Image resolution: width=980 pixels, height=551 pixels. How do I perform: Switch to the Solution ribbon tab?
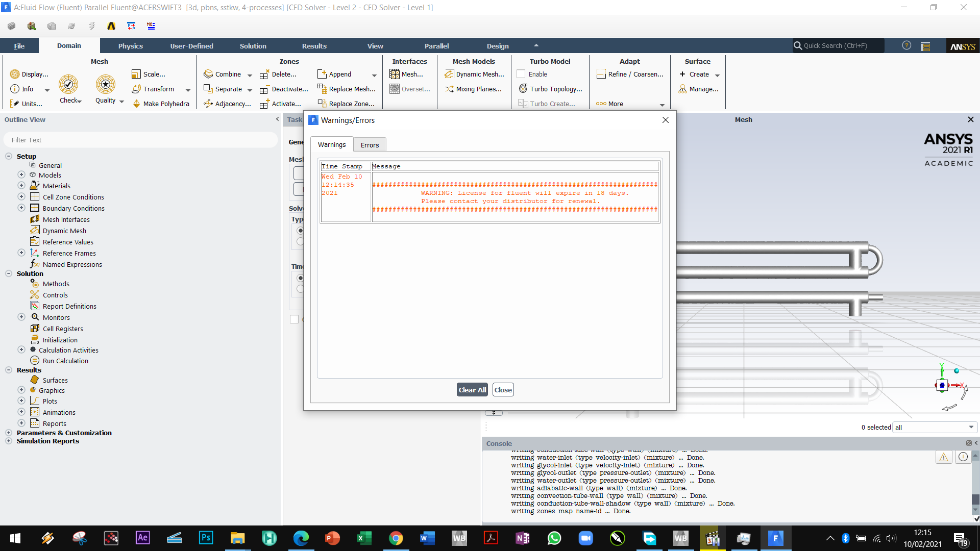[x=253, y=46]
